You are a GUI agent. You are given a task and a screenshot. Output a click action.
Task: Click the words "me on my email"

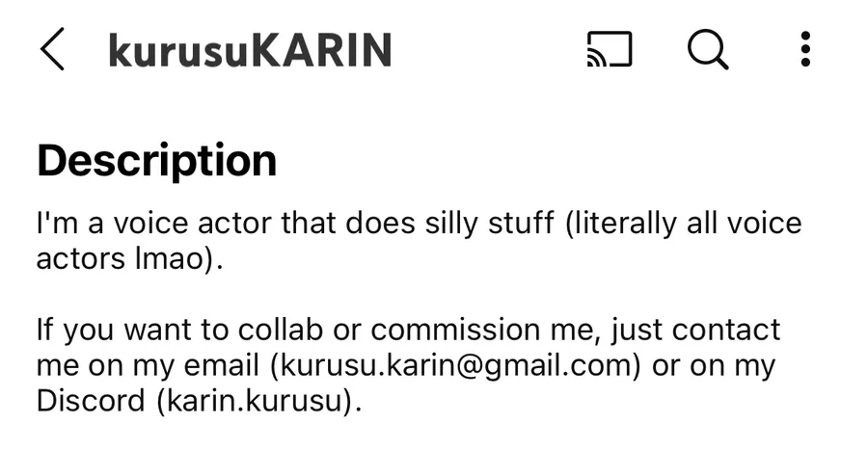pyautogui.click(x=149, y=366)
